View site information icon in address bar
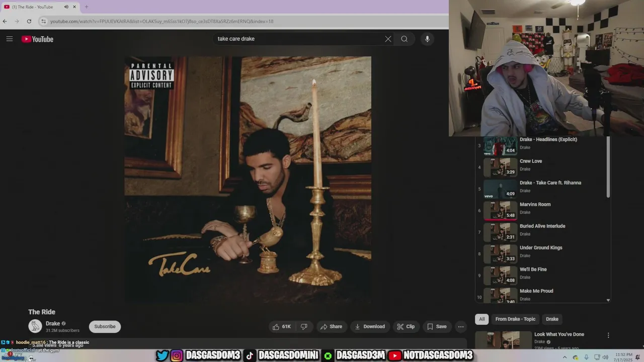The height and width of the screenshot is (362, 644). pyautogui.click(x=44, y=21)
